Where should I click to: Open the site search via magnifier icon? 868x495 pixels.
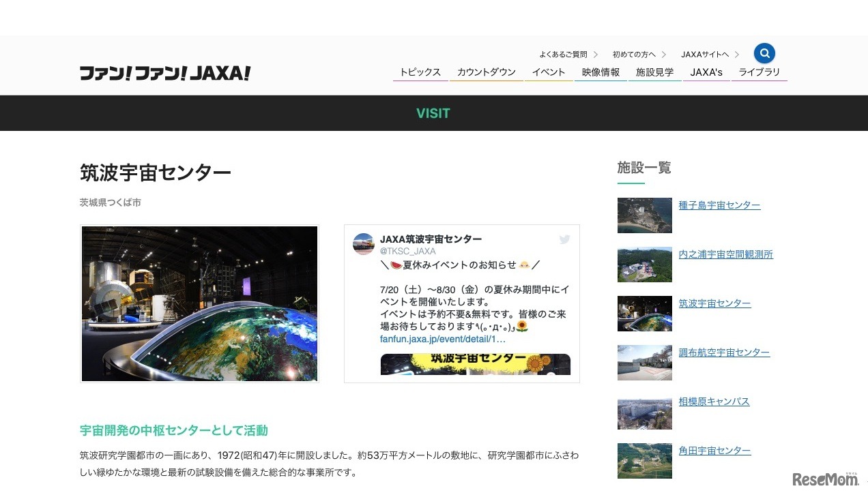764,53
